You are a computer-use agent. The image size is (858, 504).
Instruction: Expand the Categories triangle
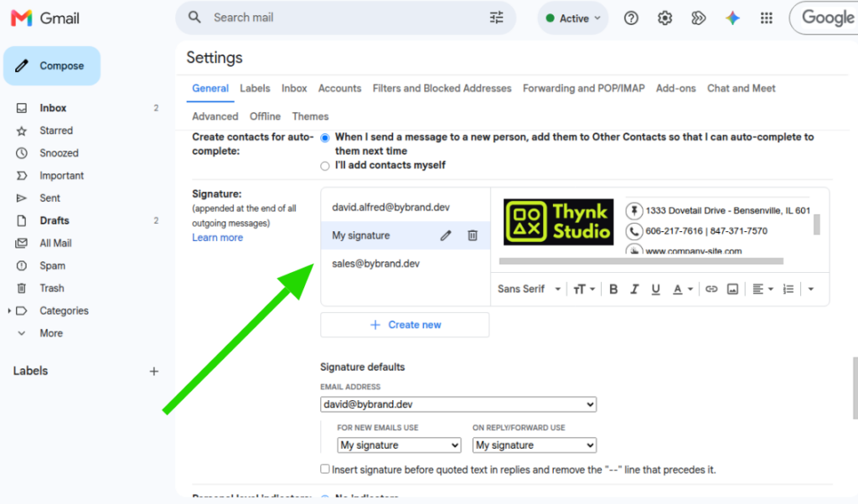click(x=9, y=311)
